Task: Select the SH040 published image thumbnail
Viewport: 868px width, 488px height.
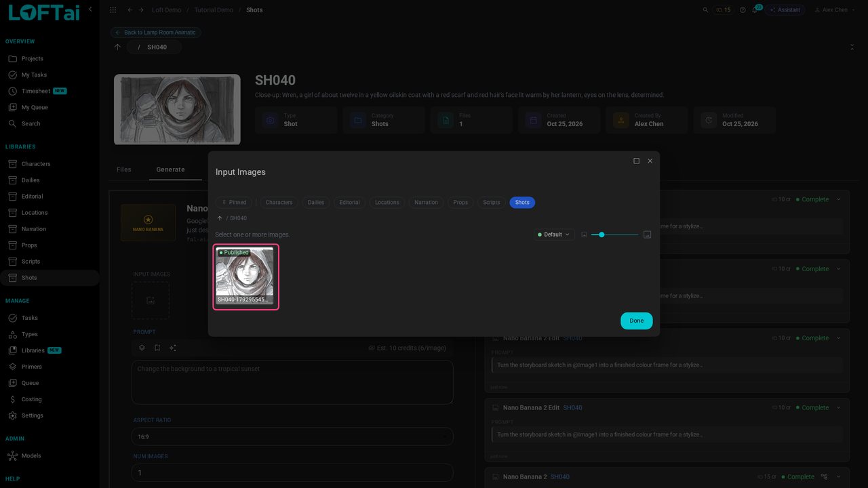Action: [x=245, y=277]
